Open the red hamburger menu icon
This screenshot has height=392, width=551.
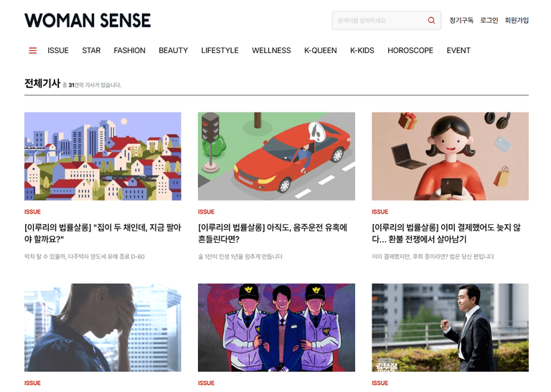(x=32, y=51)
